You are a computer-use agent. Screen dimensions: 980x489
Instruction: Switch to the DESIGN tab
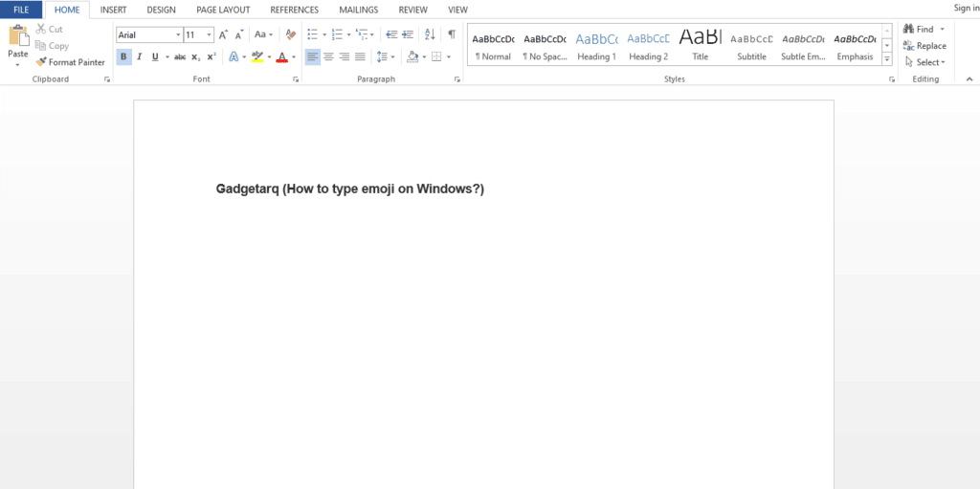click(x=161, y=10)
